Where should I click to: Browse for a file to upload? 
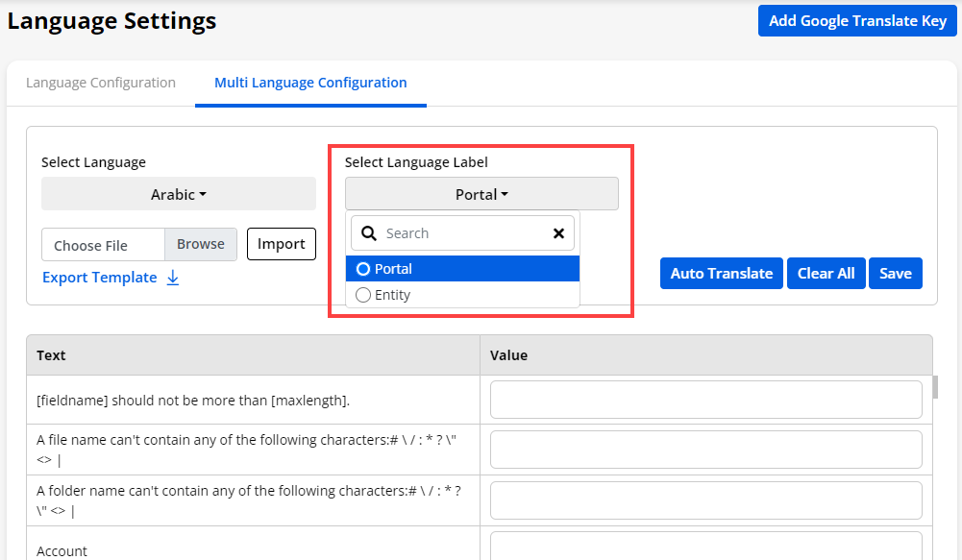click(x=201, y=244)
